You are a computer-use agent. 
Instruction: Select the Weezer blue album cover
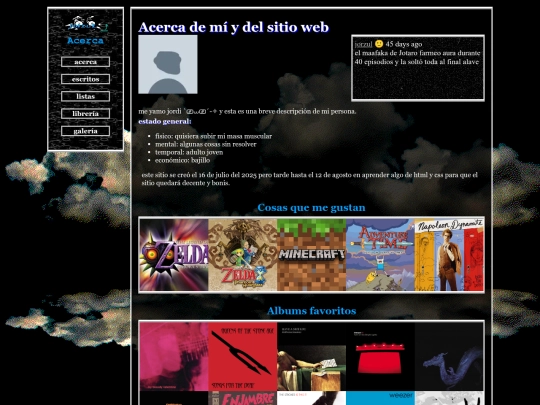click(381, 398)
